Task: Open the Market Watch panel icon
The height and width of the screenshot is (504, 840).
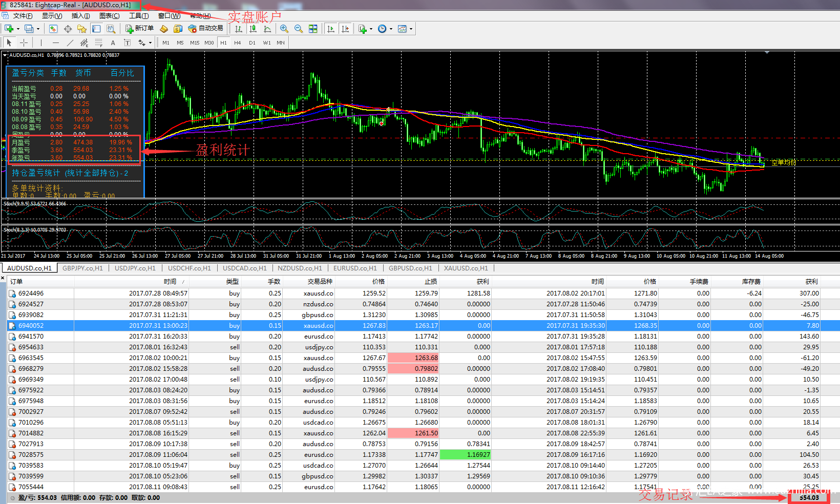Action: point(53,29)
